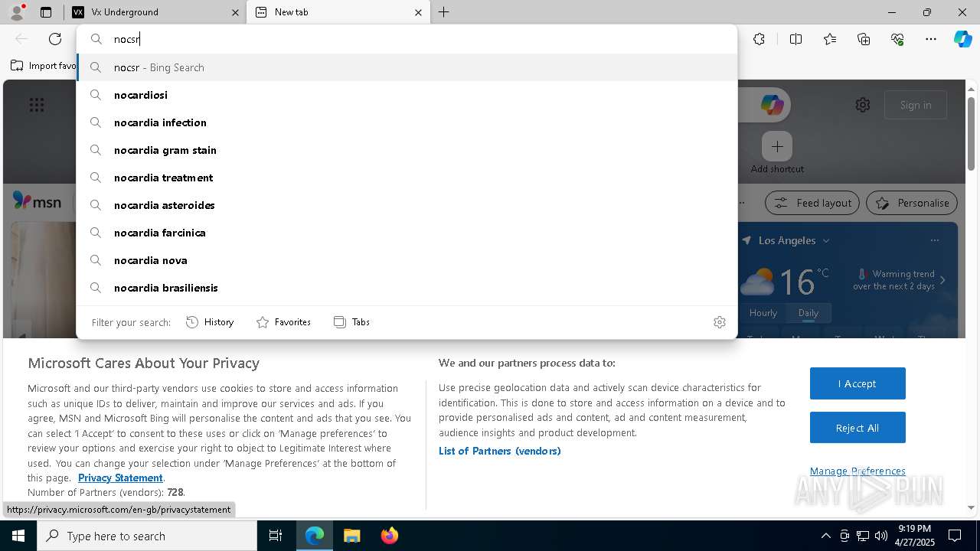Close the Vx Underground tab
Screen dimensions: 980x551
[235, 12]
